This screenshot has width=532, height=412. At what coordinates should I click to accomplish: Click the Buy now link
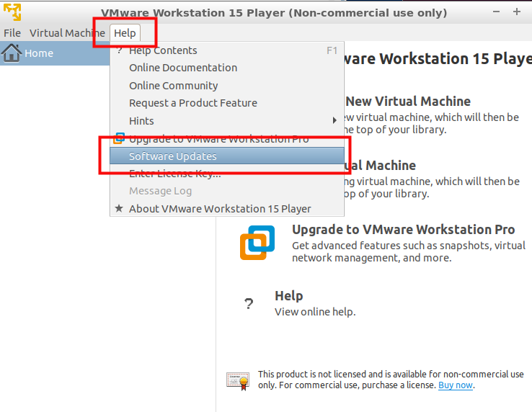456,385
